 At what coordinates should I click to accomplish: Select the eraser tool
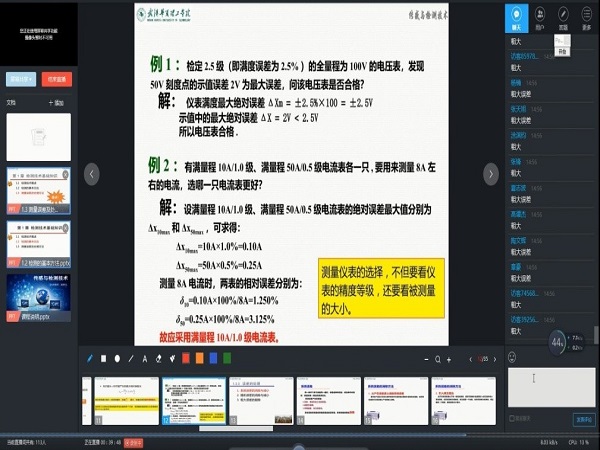click(160, 358)
